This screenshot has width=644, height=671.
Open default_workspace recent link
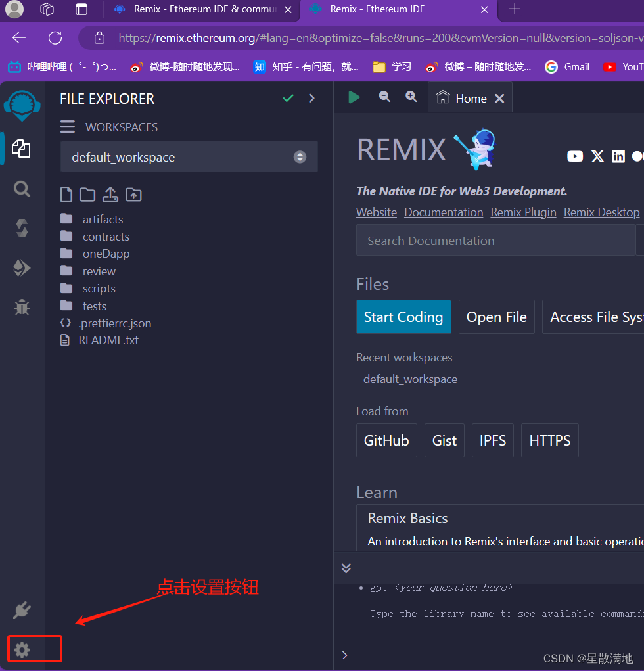pos(410,379)
